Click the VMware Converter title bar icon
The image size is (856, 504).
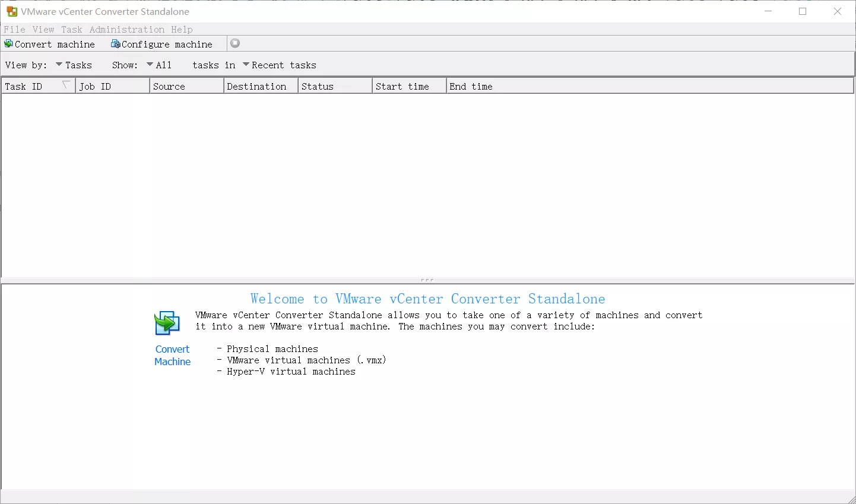[x=11, y=11]
